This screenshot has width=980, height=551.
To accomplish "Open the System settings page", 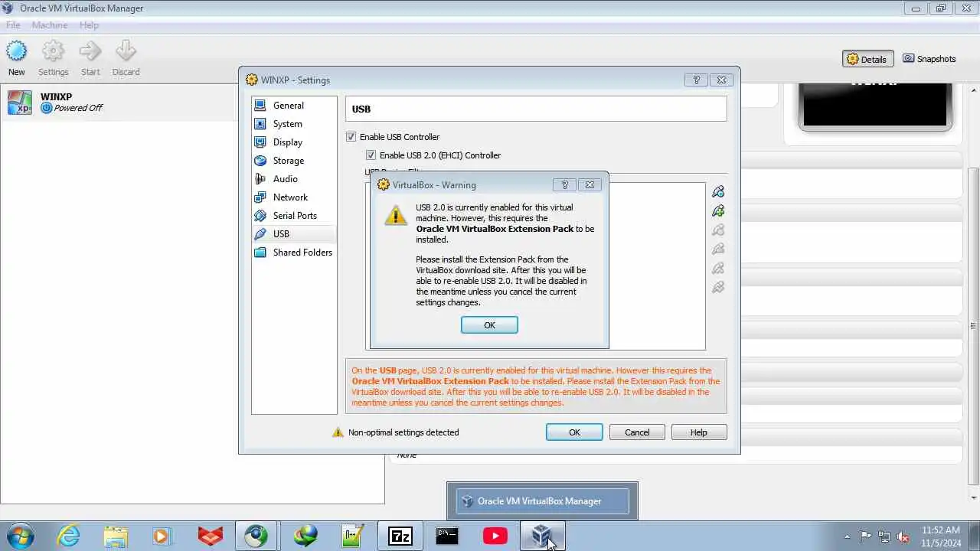I will [294, 124].
